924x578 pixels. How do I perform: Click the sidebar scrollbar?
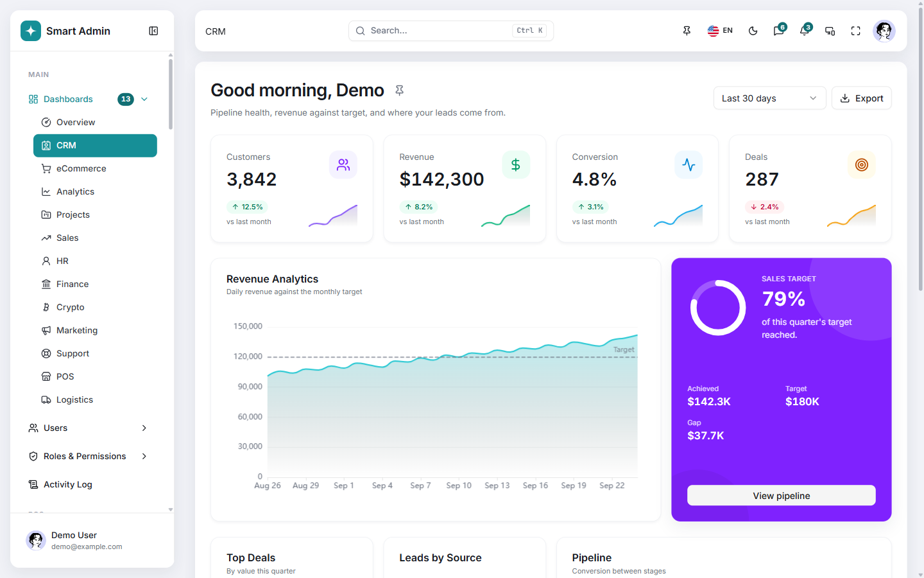click(x=171, y=94)
